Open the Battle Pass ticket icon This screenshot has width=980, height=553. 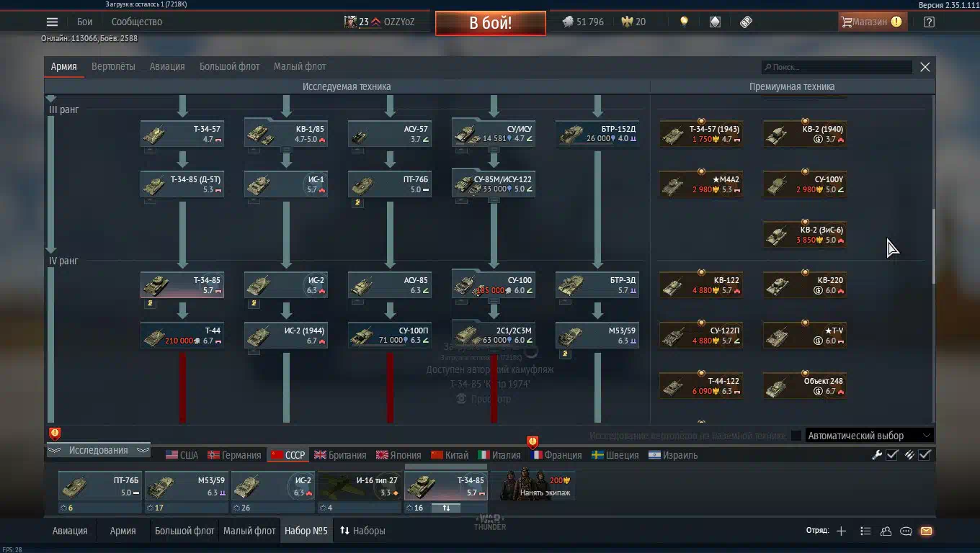tap(746, 22)
